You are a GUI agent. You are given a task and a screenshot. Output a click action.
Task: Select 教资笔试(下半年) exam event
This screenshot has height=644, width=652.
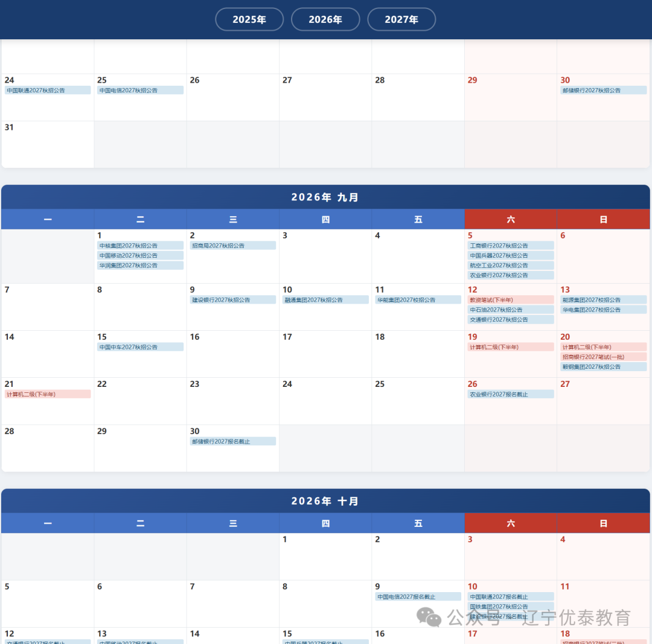[x=511, y=300]
